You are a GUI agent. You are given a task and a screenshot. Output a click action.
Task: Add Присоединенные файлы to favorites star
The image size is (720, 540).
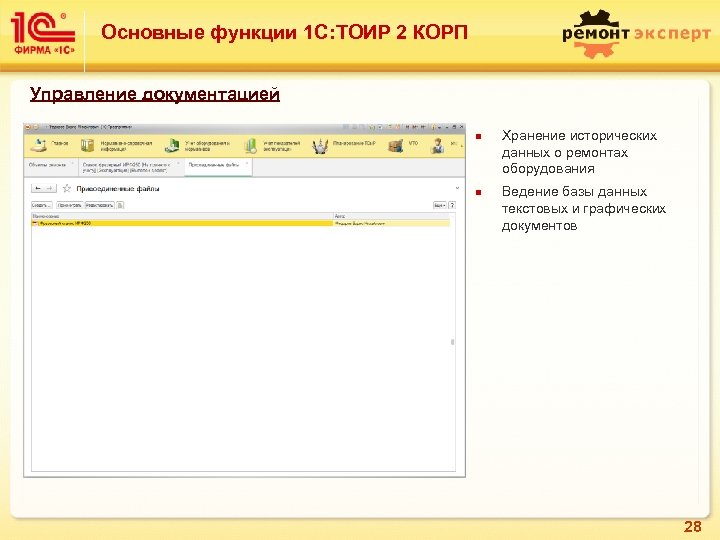67,188
